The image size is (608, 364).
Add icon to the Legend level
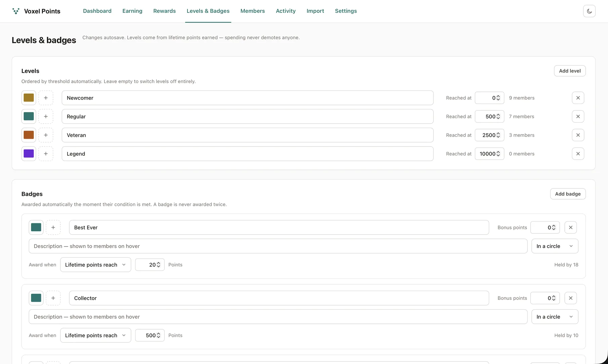46,154
